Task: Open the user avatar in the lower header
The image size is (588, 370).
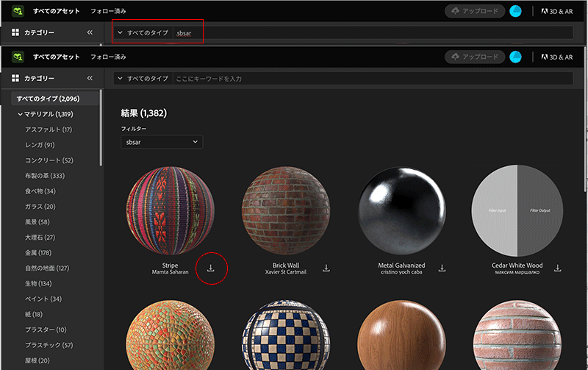Action: [x=516, y=57]
